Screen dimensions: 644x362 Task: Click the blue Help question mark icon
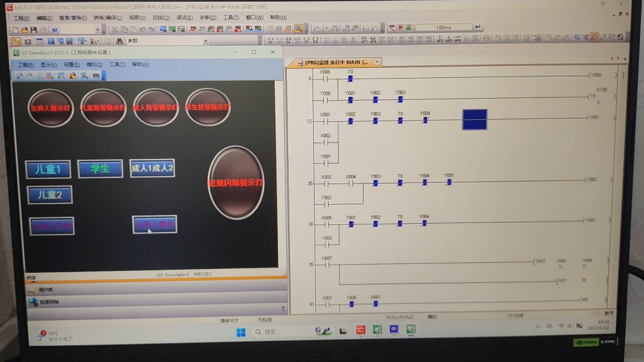[x=55, y=30]
